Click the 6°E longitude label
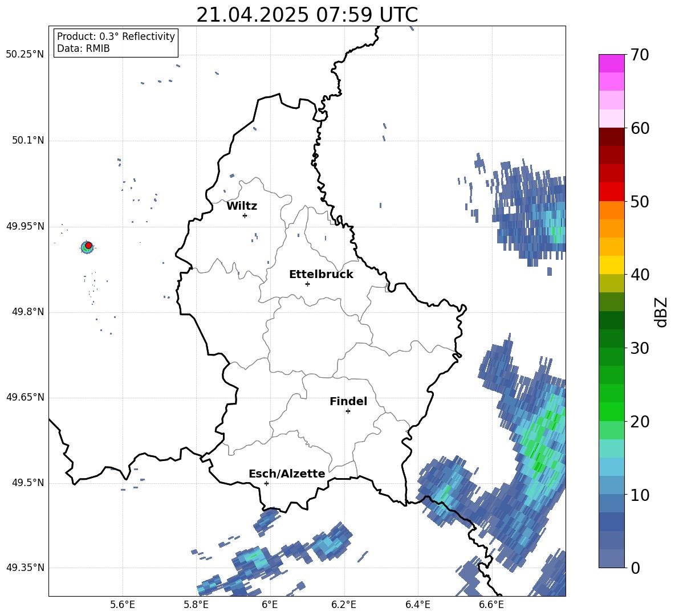The image size is (675, 616). 270,605
